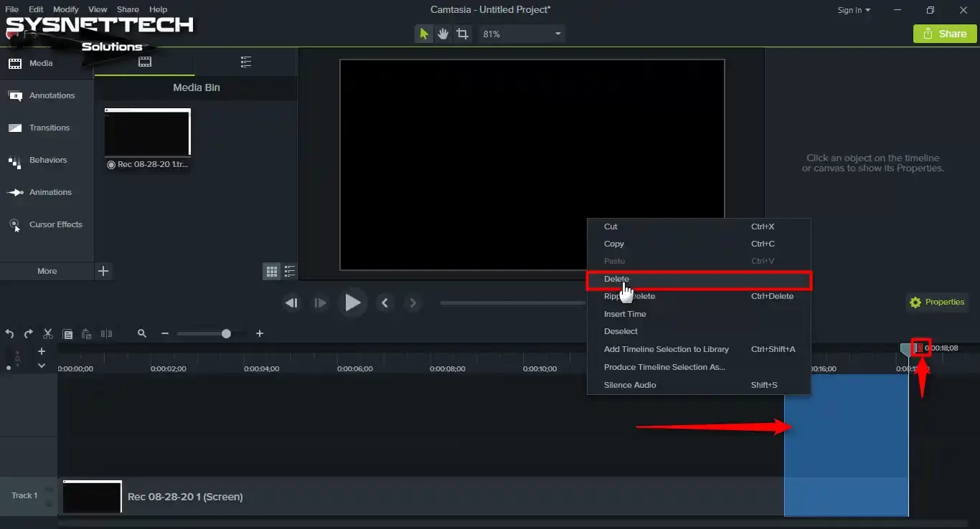Choose Cut in context menu
980x529 pixels.
click(699, 227)
